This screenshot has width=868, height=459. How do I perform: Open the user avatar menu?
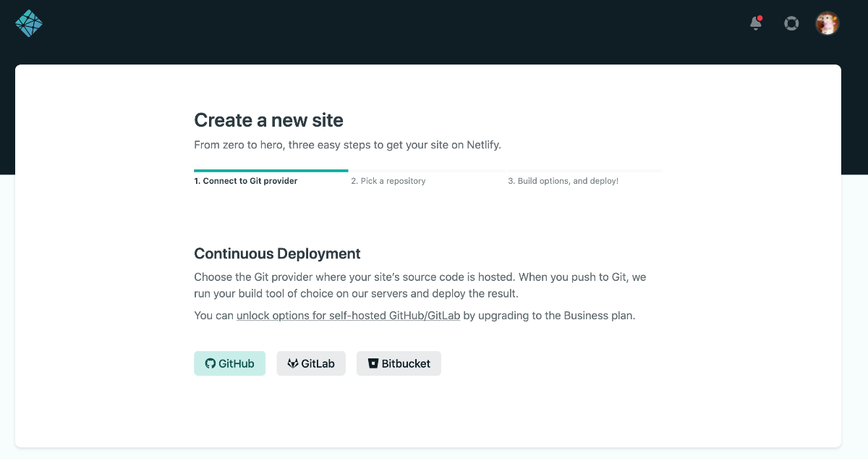[x=827, y=23]
